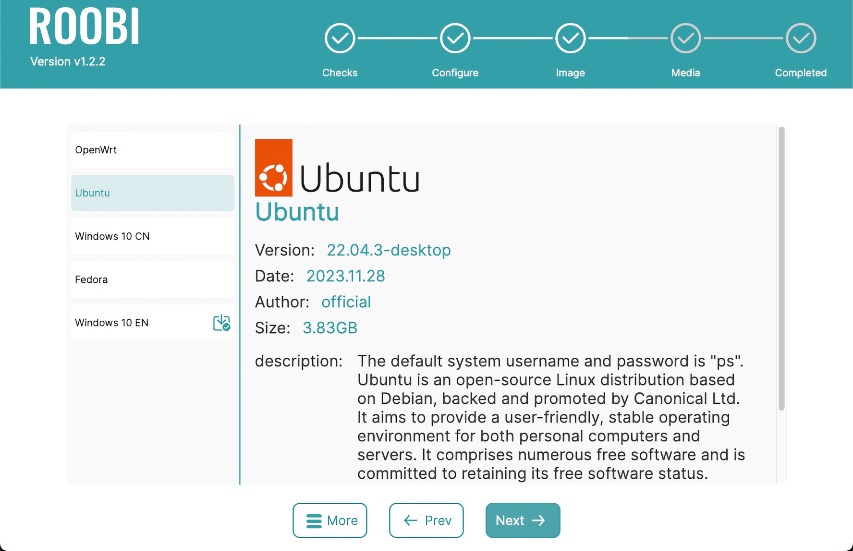Click the teal Ubuntu heading text

(297, 212)
